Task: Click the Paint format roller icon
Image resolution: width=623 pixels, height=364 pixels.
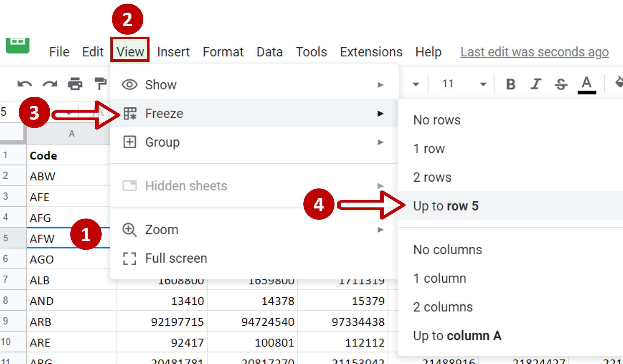Action: click(100, 84)
